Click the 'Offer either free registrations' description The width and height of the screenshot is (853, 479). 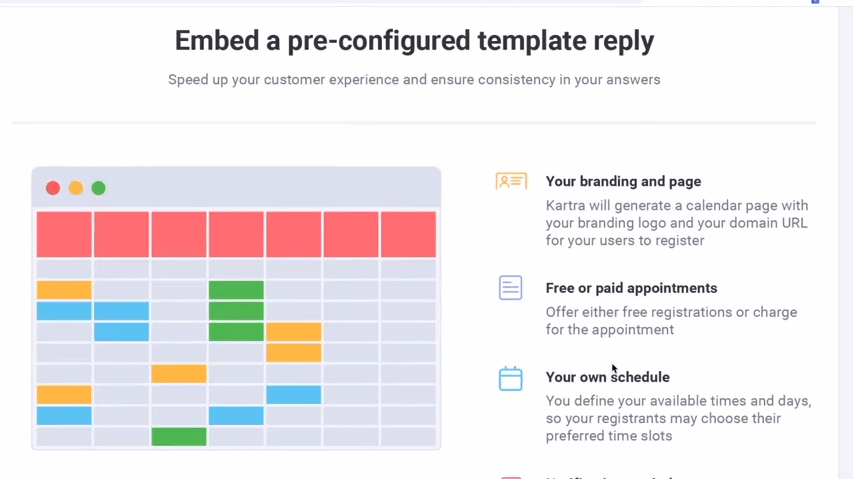pyautogui.click(x=671, y=321)
